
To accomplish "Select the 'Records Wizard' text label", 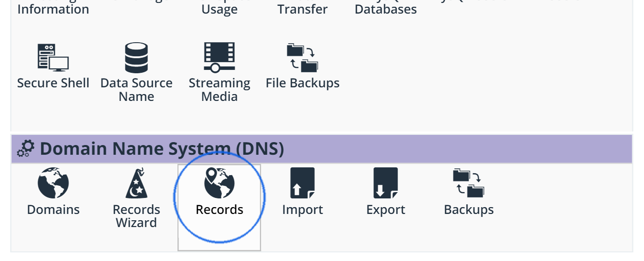I will 136,216.
